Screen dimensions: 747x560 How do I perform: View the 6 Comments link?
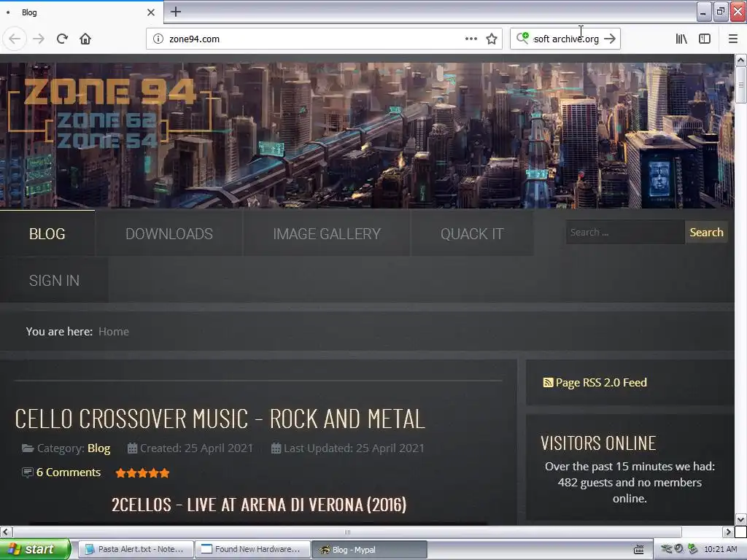(x=69, y=472)
